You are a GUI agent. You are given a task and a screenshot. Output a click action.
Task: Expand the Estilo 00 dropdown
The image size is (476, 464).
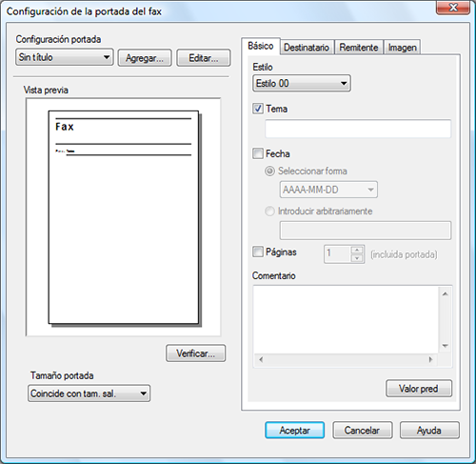pyautogui.click(x=302, y=83)
